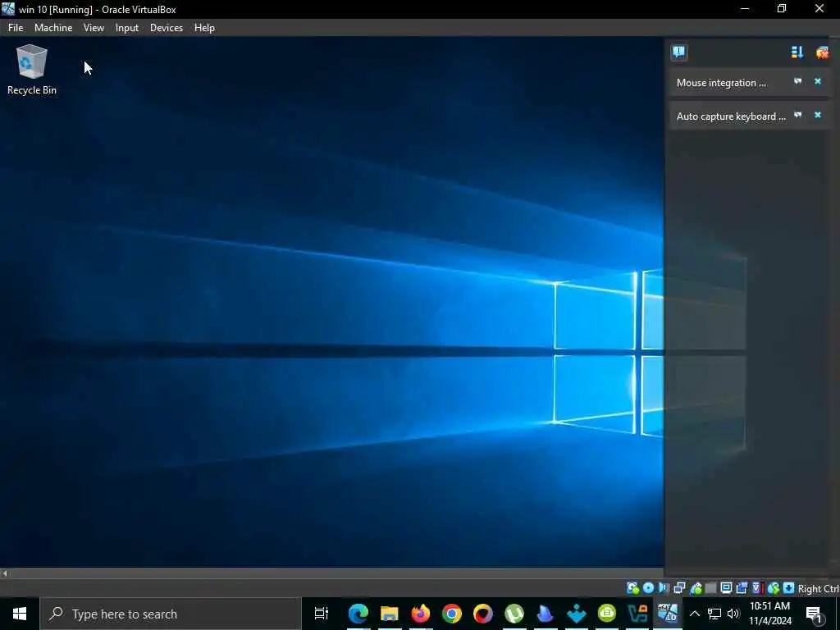840x630 pixels.
Task: Click the blue diamond arrow taskbar icon
Action: 576,614
